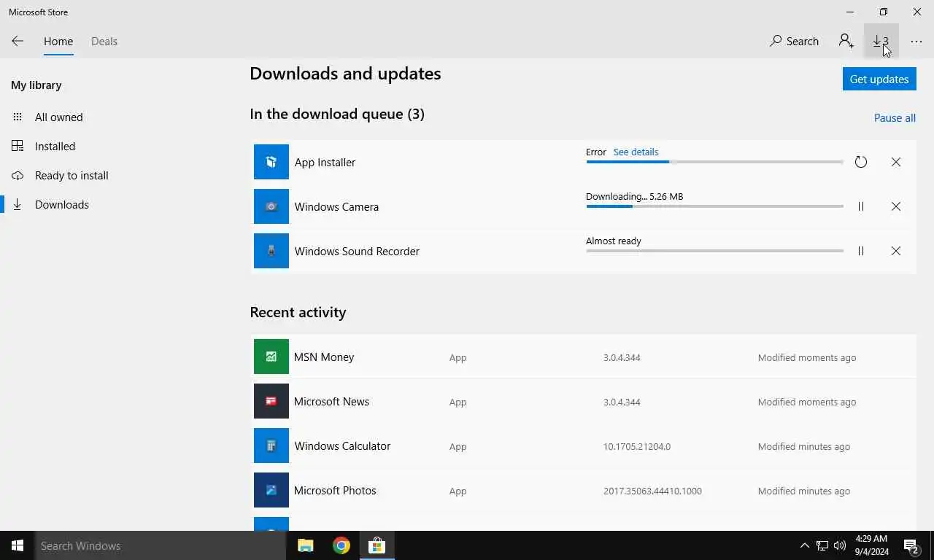The height and width of the screenshot is (560, 934).
Task: Click version 2017.35063.44410.1000 of Microsoft Photos
Action: click(x=652, y=491)
